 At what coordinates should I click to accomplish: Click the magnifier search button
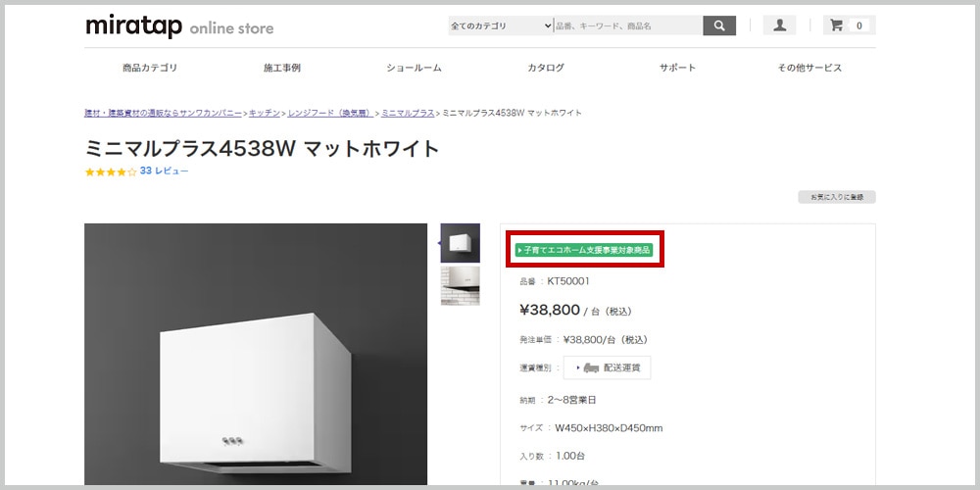pyautogui.click(x=719, y=25)
